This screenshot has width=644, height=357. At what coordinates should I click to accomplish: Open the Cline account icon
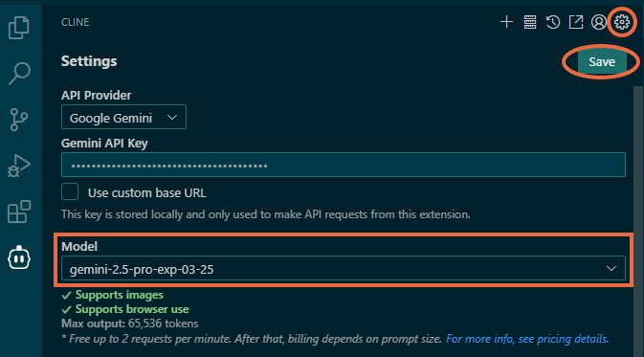(x=599, y=22)
